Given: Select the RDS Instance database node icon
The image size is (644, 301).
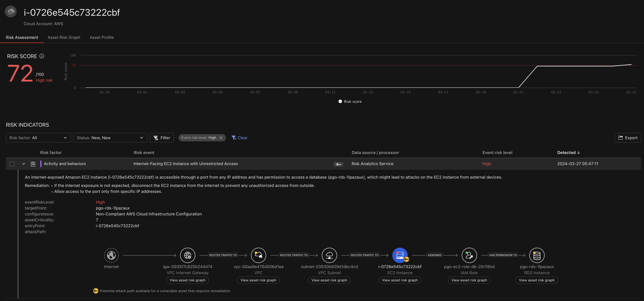Looking at the screenshot, I should 537,255.
